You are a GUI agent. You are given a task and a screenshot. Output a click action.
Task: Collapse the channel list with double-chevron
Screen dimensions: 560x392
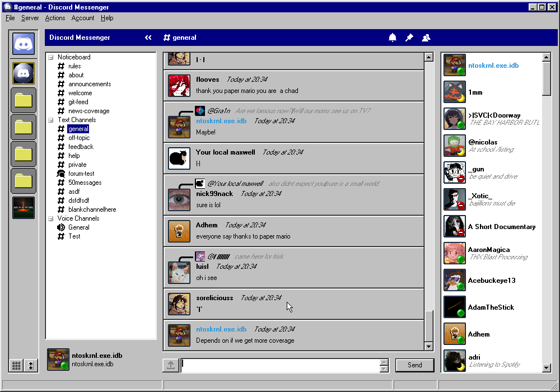click(x=148, y=38)
